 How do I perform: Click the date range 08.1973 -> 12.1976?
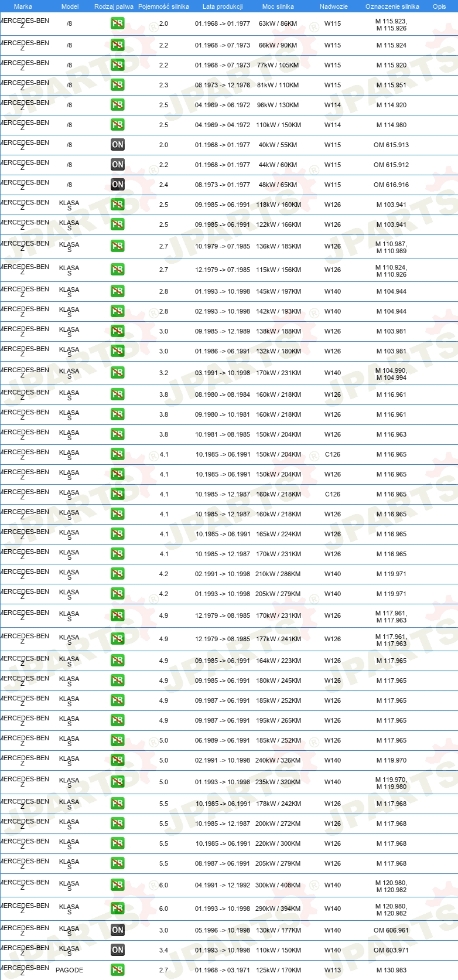223,85
